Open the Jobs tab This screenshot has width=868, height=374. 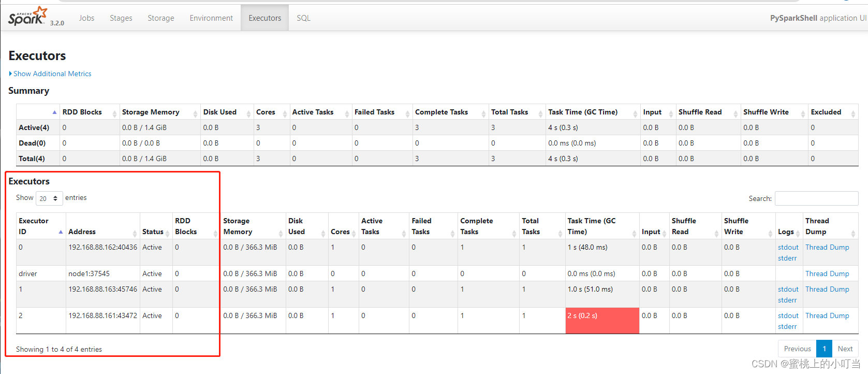click(x=86, y=18)
